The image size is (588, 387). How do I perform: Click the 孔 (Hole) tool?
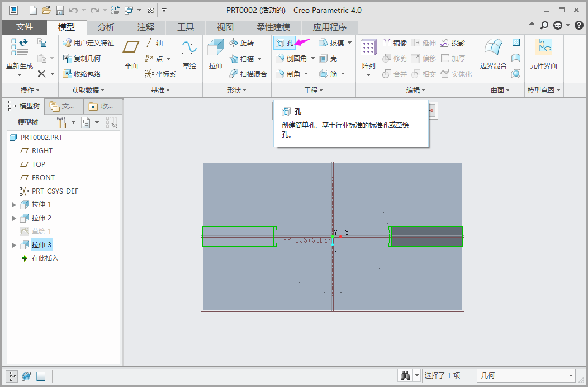tap(284, 43)
